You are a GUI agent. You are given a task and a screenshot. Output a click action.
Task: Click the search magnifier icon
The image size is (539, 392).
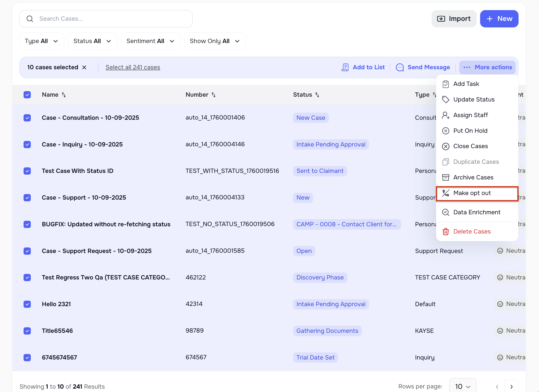tap(30, 19)
